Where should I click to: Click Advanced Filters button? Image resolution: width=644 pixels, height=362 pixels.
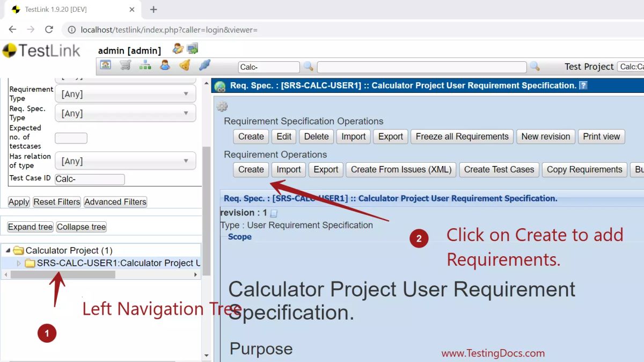coord(115,202)
